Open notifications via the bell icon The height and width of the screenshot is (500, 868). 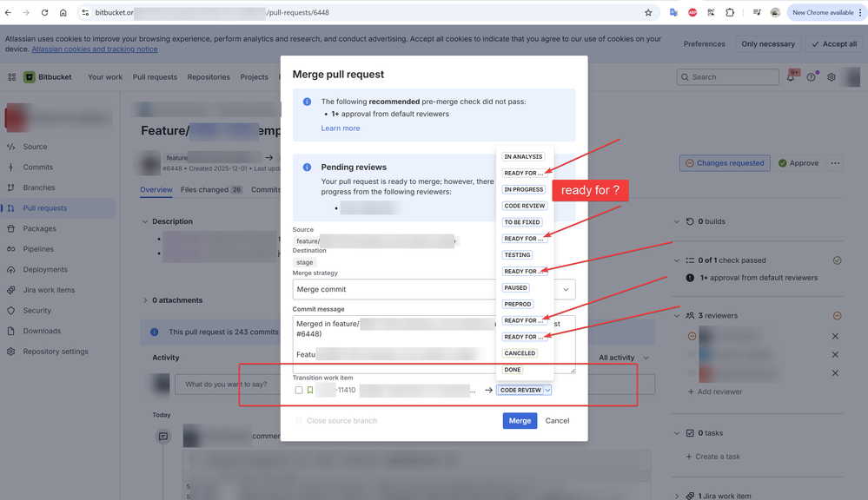790,76
